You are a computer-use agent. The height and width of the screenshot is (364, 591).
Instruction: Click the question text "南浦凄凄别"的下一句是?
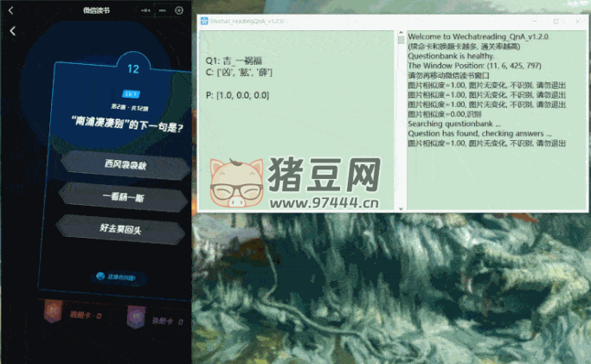pos(127,124)
